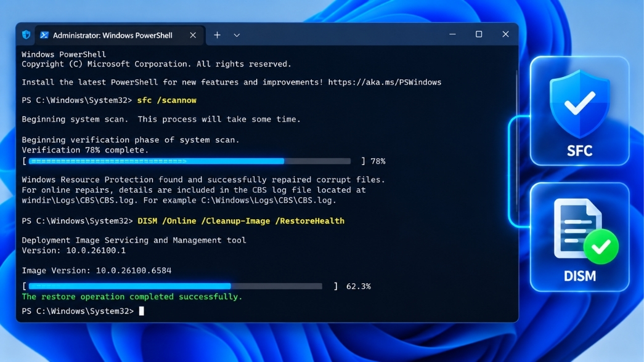Click the DISM /Online /Cleanup-Image /RestoreHealth command

(x=241, y=221)
